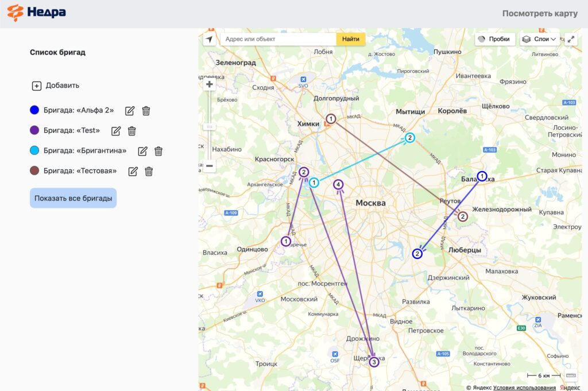This screenshot has height=391, width=588.
Task: Click the Жуковский map label
Action: [539, 297]
